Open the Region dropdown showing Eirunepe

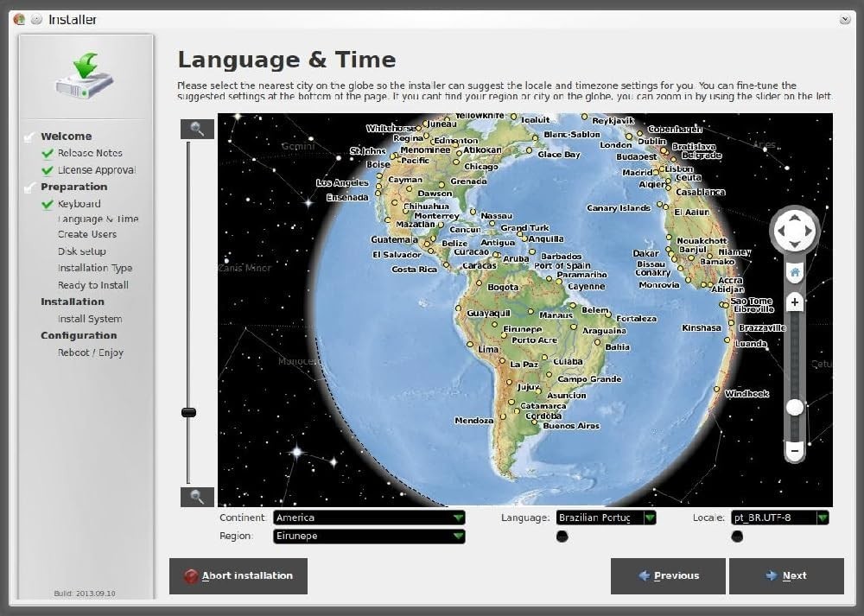point(369,537)
